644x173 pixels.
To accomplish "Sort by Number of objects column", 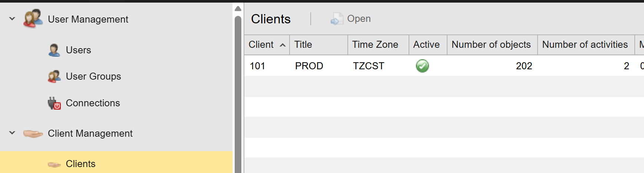I will [491, 44].
